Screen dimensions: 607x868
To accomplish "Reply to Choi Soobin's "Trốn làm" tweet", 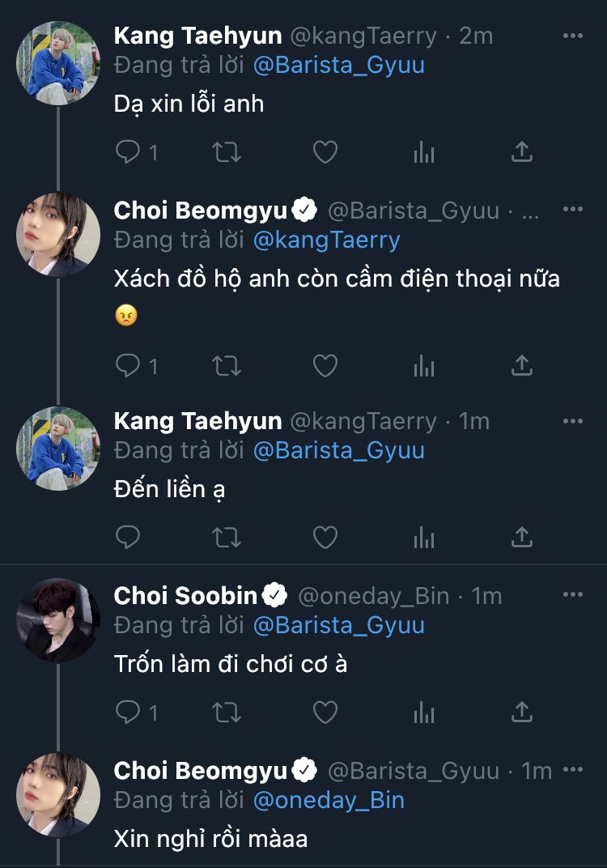I will point(128,712).
